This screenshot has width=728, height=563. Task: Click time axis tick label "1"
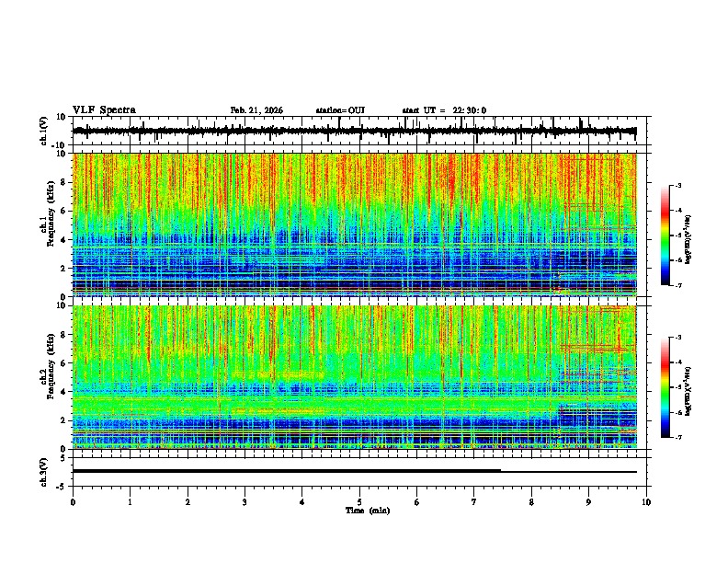pyautogui.click(x=130, y=502)
